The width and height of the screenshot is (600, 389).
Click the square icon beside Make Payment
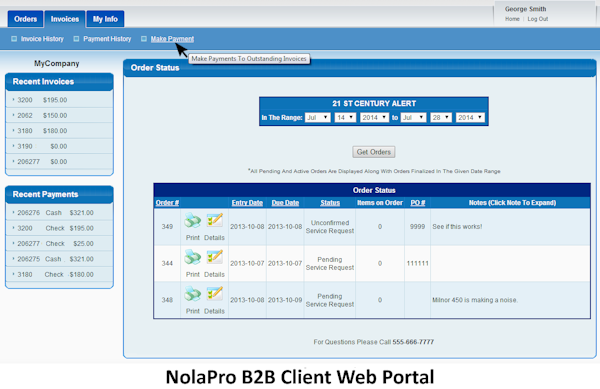tap(144, 39)
